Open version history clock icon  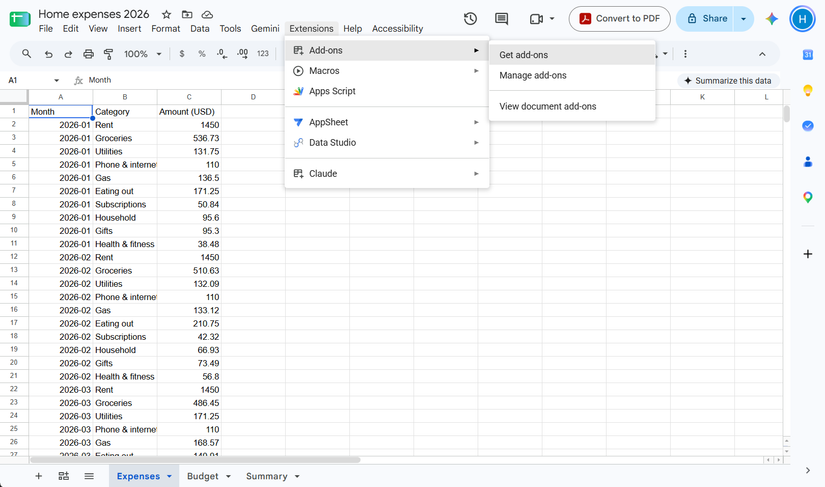click(x=470, y=19)
